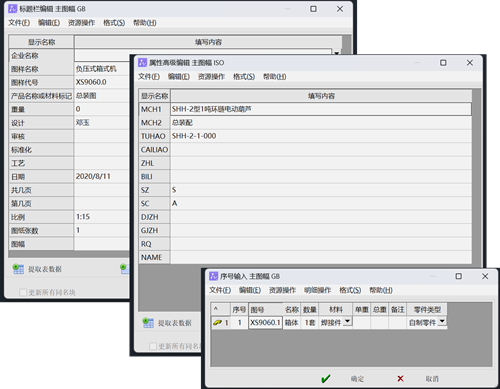
Task: Click vertical scrollbar in 标题栏编辑 window
Action: point(347,44)
